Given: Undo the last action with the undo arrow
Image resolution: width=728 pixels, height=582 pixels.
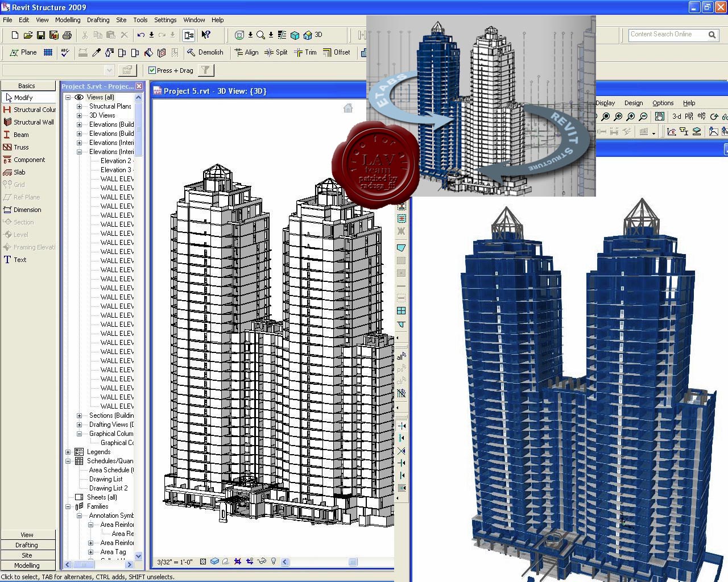Looking at the screenshot, I should pyautogui.click(x=140, y=35).
